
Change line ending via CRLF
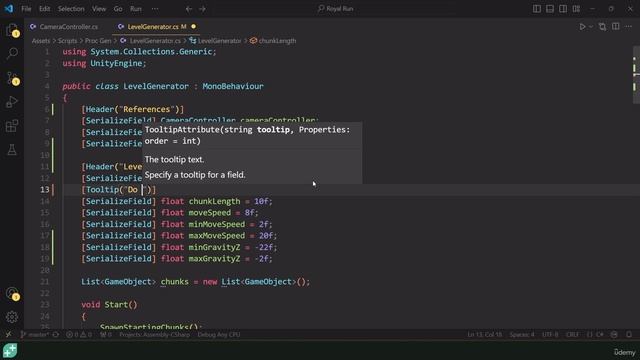click(572, 335)
